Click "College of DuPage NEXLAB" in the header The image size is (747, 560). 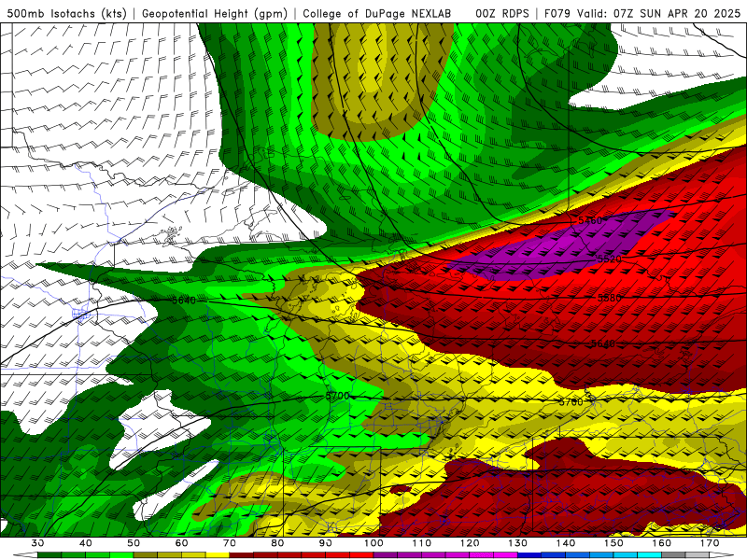[377, 13]
